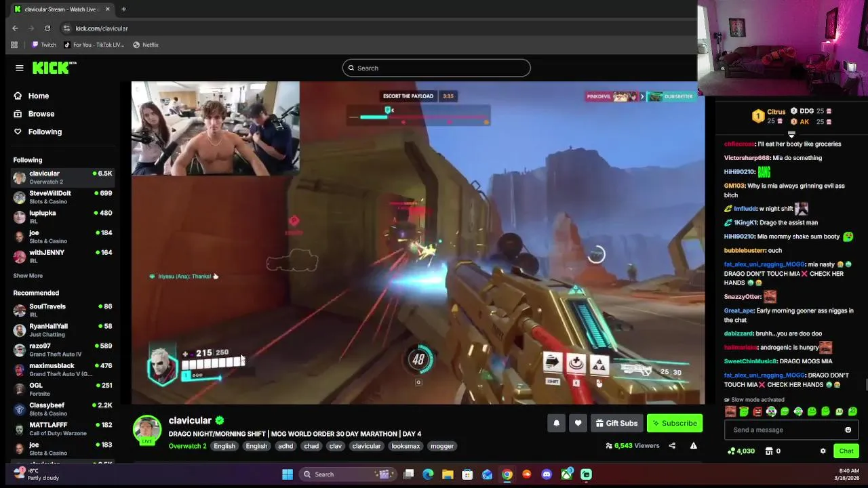Open the emoji picker in chat
This screenshot has height=488, width=868.
click(848, 430)
